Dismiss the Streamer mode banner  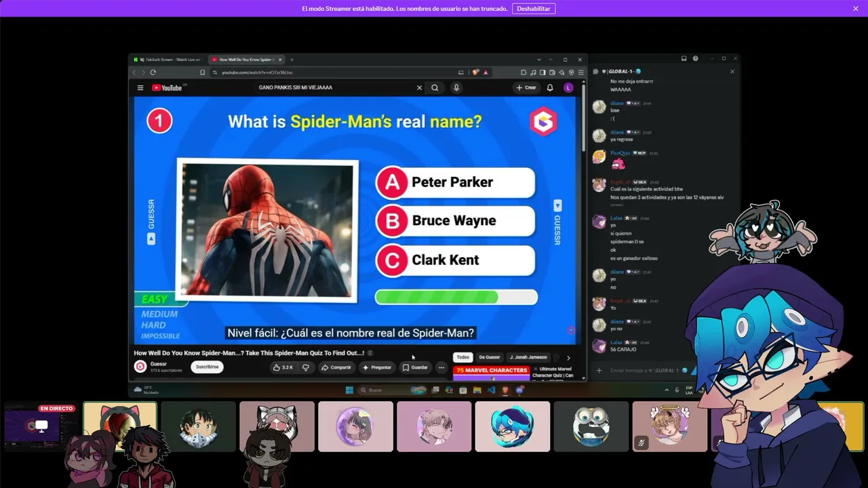click(856, 9)
